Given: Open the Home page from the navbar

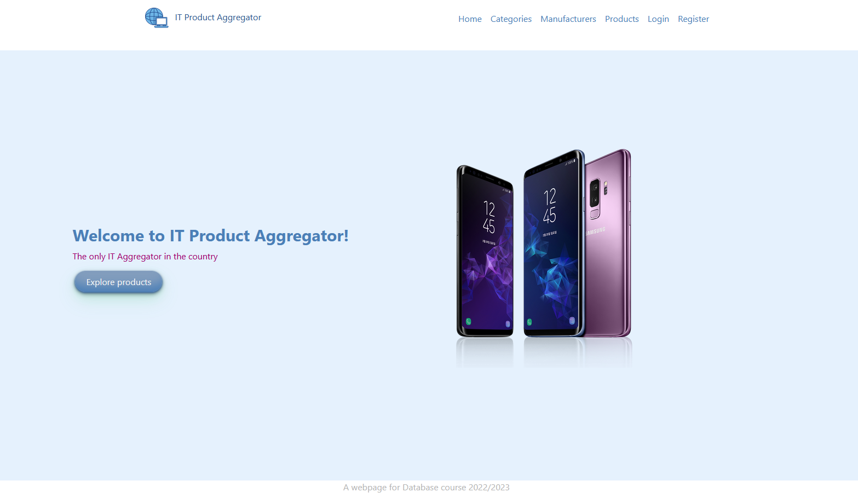Looking at the screenshot, I should coord(470,19).
